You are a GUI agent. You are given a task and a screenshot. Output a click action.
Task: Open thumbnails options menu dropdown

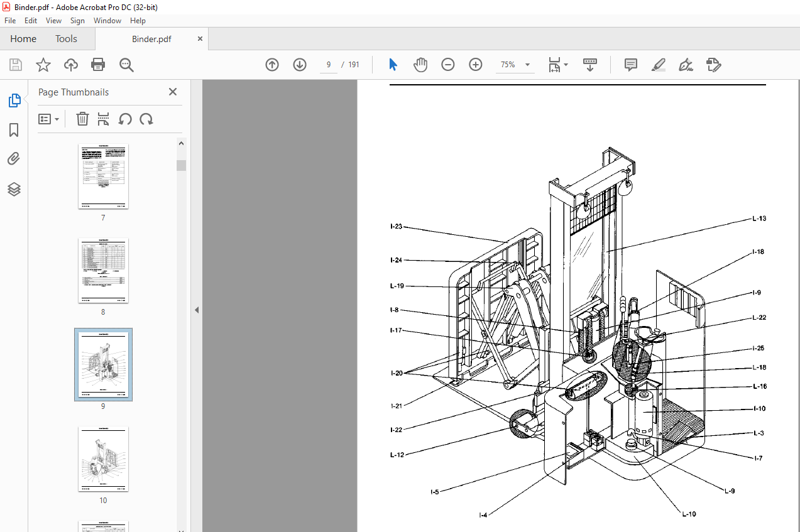click(x=49, y=119)
